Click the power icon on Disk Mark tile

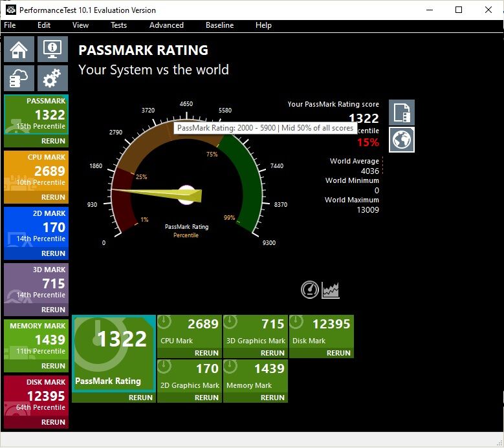[x=296, y=322]
